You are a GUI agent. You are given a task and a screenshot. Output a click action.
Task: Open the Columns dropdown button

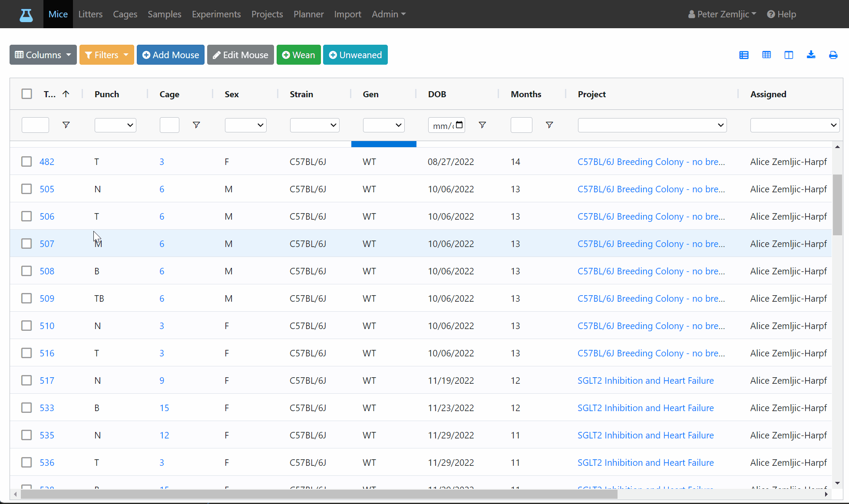coord(43,55)
